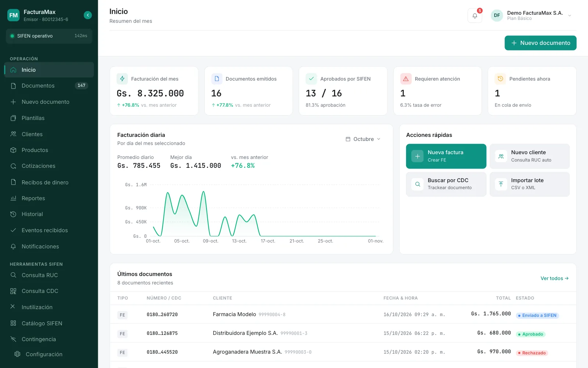
Task: Click the Clientes people icon in sidebar
Action: (x=13, y=134)
